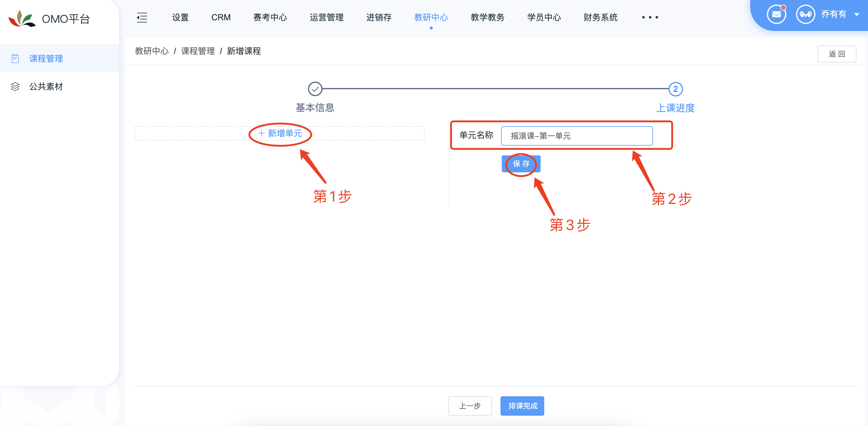Open the CRM menu
The height and width of the screenshot is (426, 868).
point(221,17)
